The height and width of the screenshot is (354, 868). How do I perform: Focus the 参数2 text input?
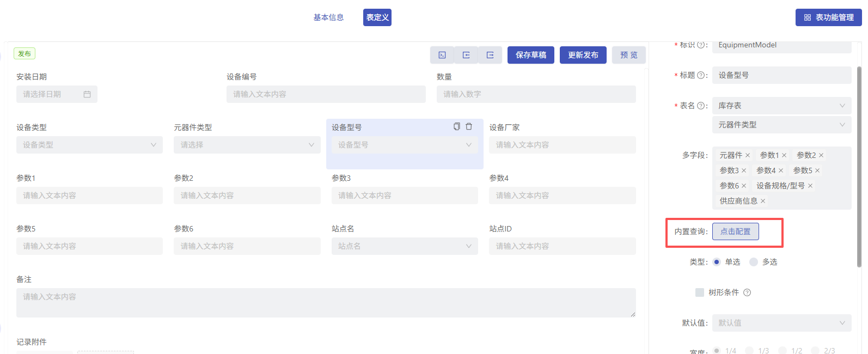coord(247,196)
